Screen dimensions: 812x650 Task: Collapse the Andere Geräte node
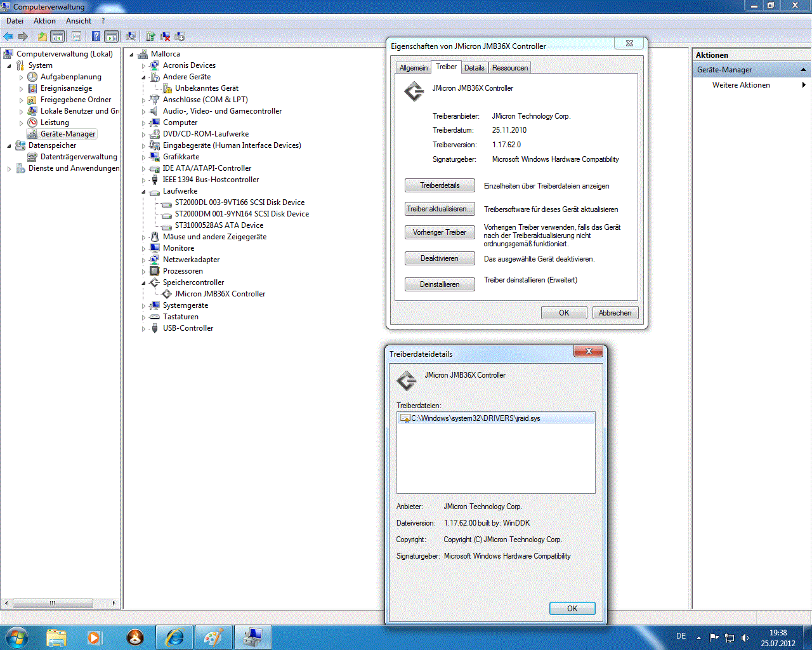[143, 77]
